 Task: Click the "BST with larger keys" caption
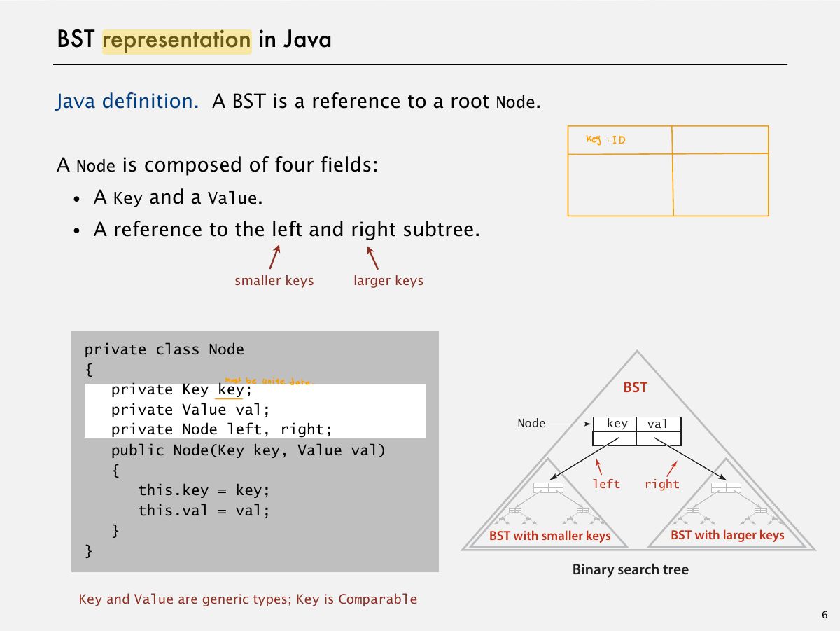click(727, 535)
